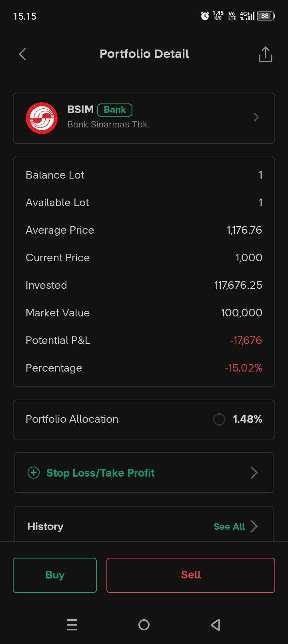Expand BSIM stock details chevron

[x=256, y=117]
